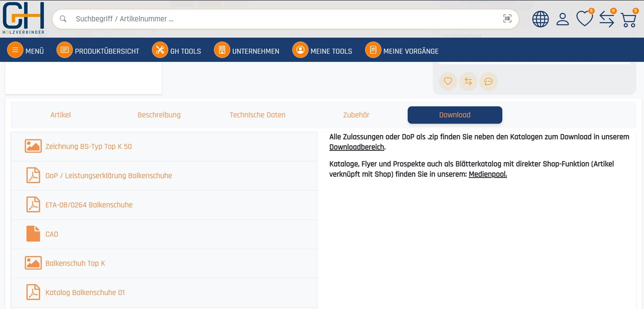Open wishlist heart icon in header

[x=584, y=19]
